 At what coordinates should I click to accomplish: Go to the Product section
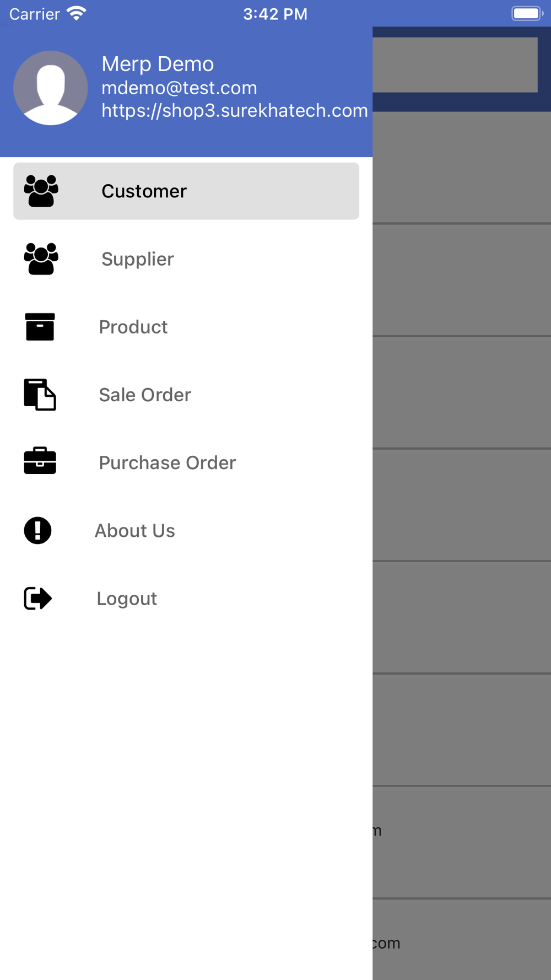[x=133, y=327]
